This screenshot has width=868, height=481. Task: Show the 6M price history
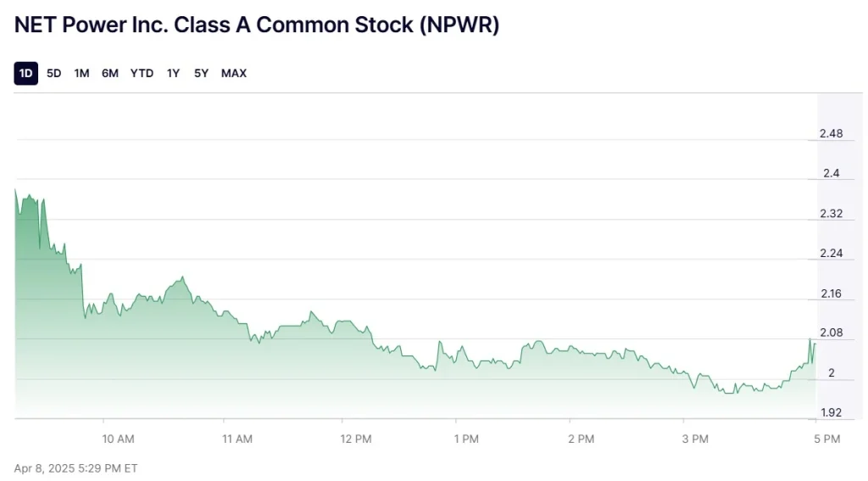(x=110, y=74)
